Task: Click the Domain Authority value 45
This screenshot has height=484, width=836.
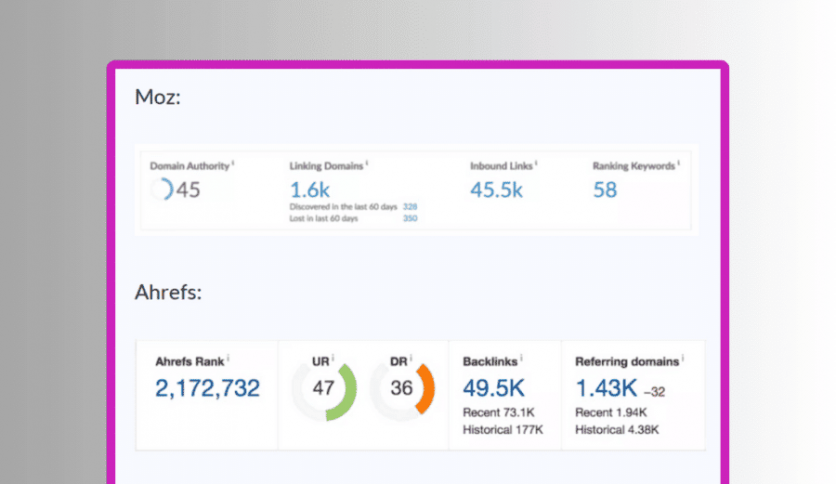Action: pos(188,190)
